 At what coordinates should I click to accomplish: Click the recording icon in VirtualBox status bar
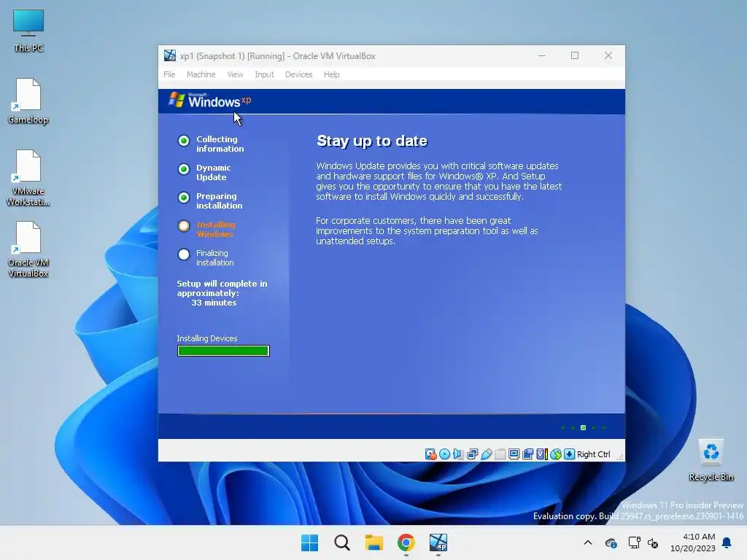527,454
